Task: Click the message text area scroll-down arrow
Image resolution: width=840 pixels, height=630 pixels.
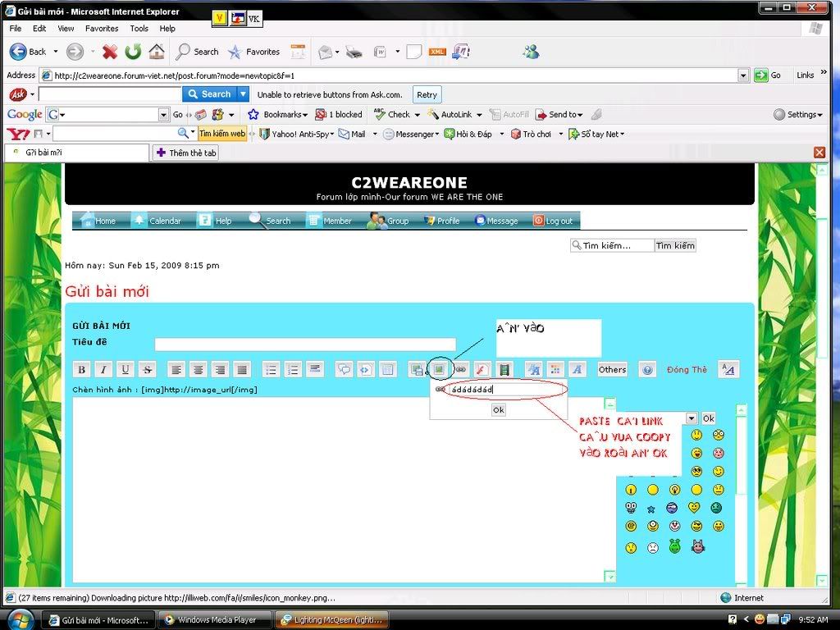Action: point(609,577)
